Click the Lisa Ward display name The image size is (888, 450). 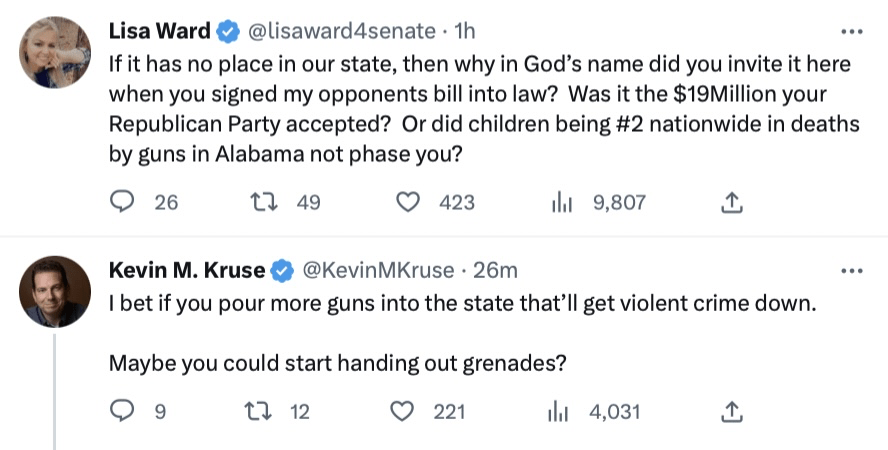click(x=159, y=32)
